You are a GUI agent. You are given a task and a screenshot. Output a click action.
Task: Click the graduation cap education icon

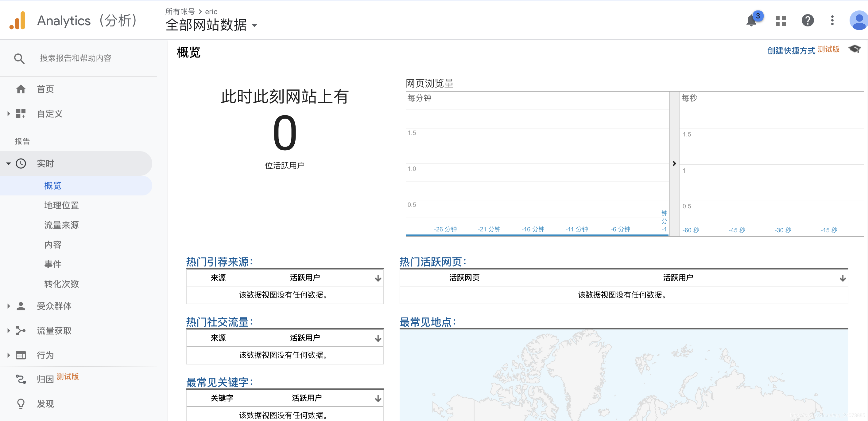tap(854, 49)
